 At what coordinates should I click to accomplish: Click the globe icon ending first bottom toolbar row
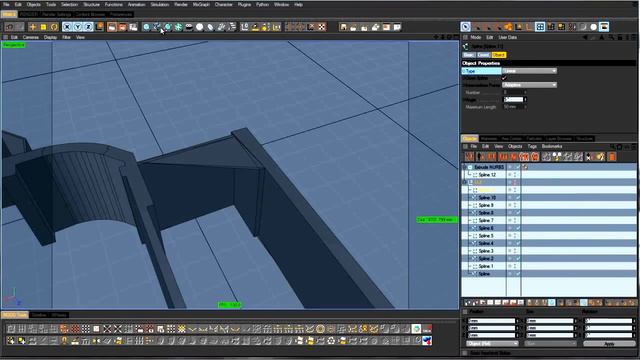click(x=416, y=329)
